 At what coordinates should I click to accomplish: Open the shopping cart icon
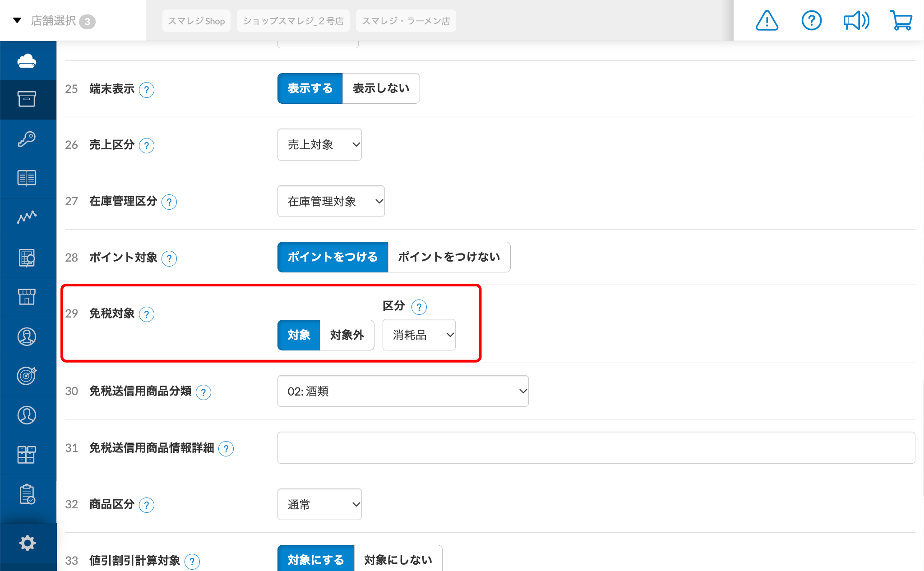(x=901, y=21)
